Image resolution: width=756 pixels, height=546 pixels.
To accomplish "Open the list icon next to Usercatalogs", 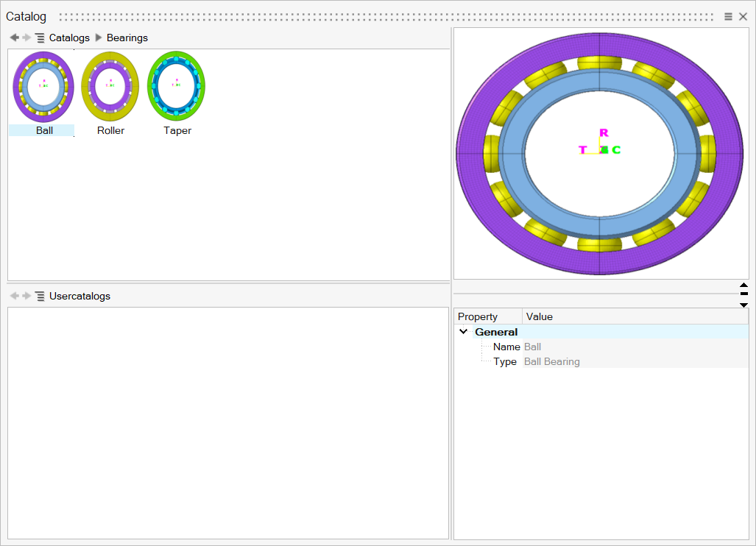I will point(40,296).
